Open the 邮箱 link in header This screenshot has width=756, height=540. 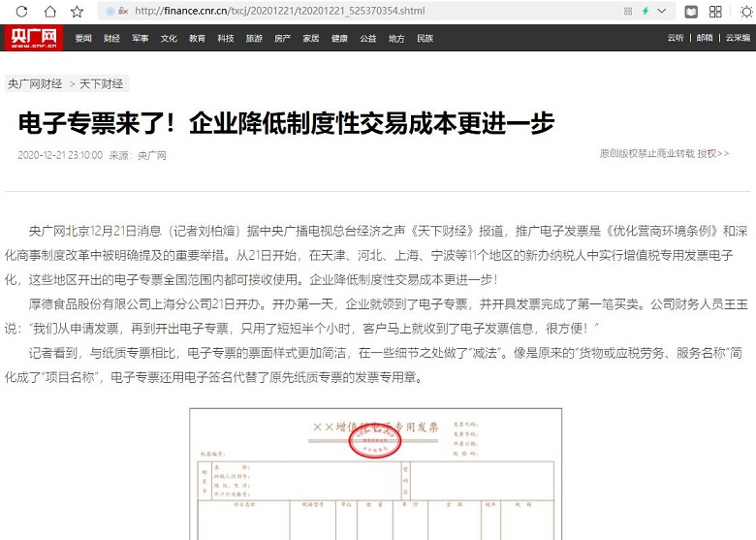coord(705,39)
